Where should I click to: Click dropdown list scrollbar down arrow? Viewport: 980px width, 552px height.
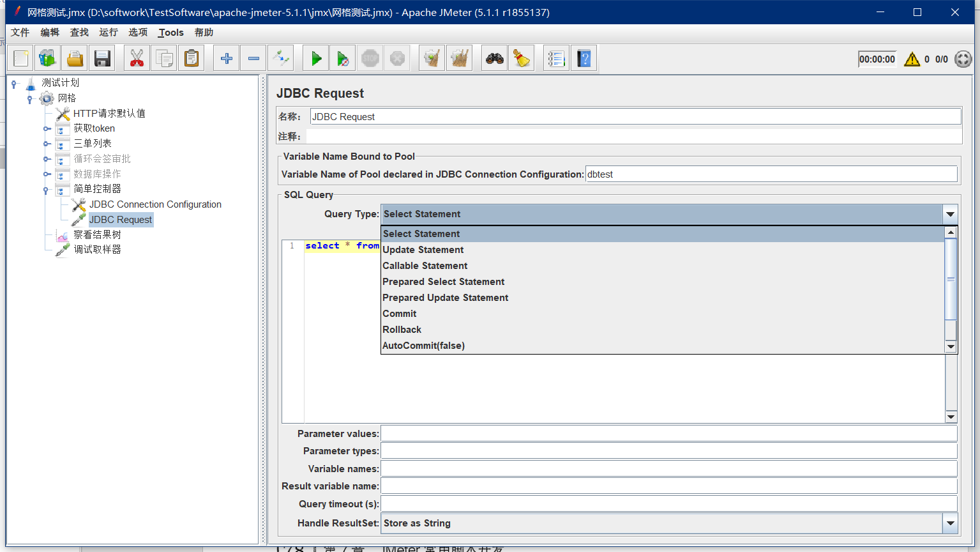(x=951, y=347)
